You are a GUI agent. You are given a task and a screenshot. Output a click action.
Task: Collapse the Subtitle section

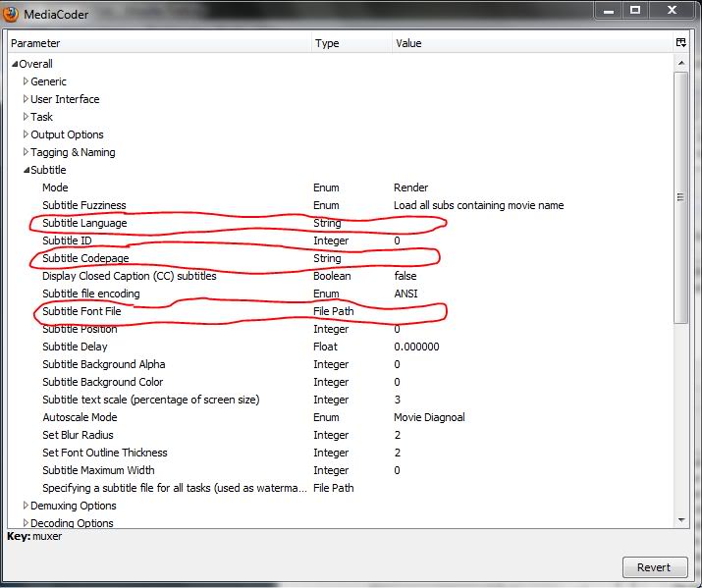[x=26, y=170]
